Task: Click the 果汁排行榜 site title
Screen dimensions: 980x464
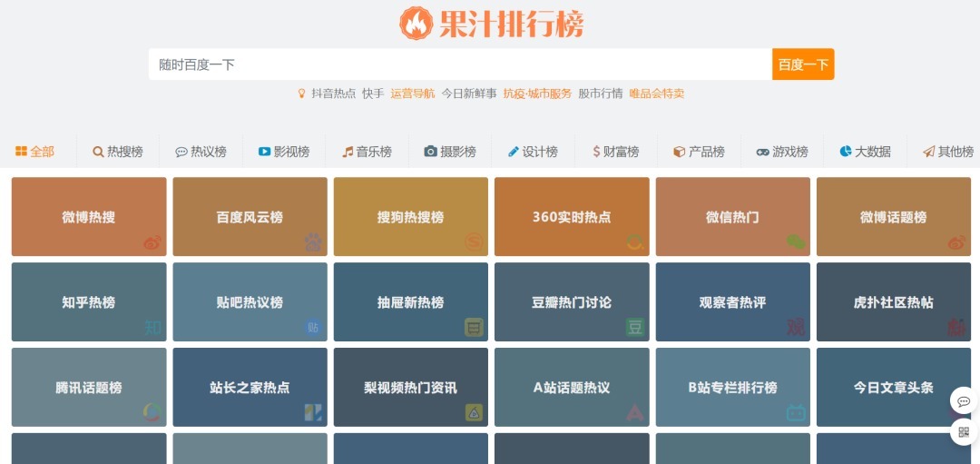Action: click(x=511, y=24)
